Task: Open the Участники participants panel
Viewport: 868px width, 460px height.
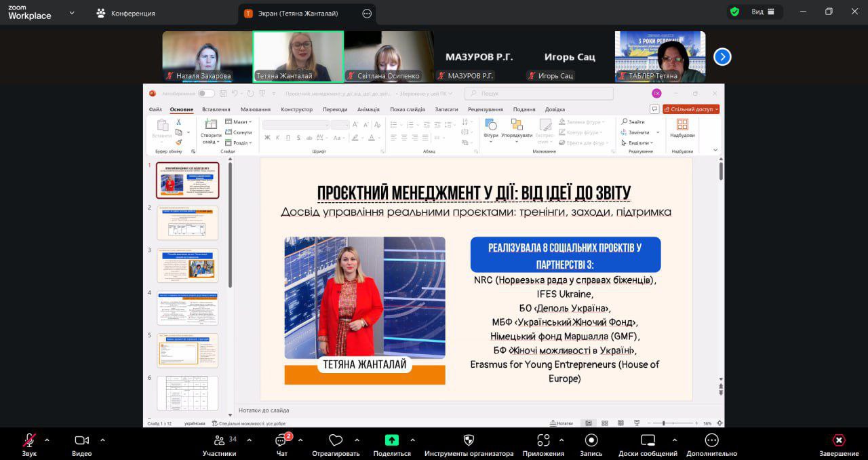Action: pyautogui.click(x=219, y=440)
